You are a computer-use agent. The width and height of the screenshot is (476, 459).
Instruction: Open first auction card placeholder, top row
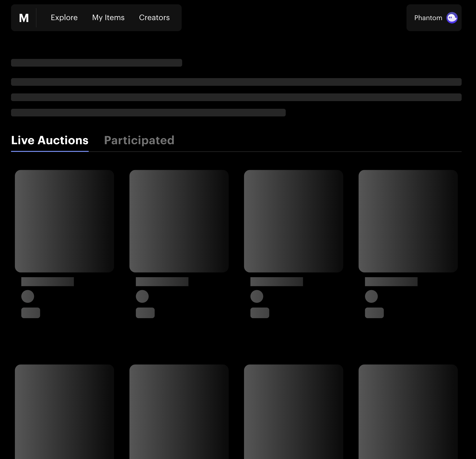pyautogui.click(x=64, y=221)
